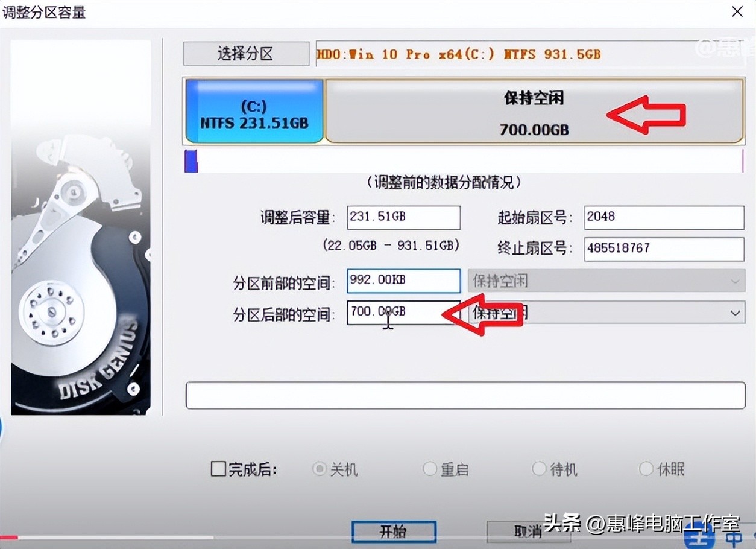
Task: Select the 重启 radio button
Action: pyautogui.click(x=430, y=469)
